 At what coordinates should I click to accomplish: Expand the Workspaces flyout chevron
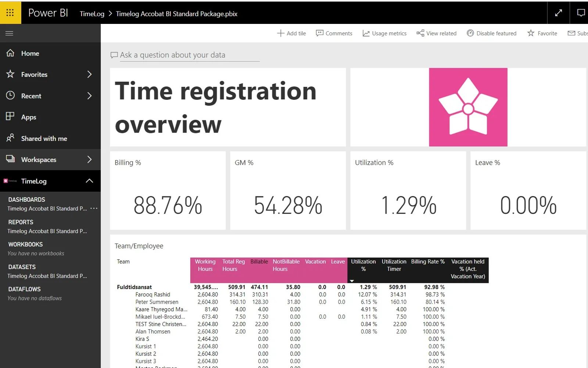[89, 159]
